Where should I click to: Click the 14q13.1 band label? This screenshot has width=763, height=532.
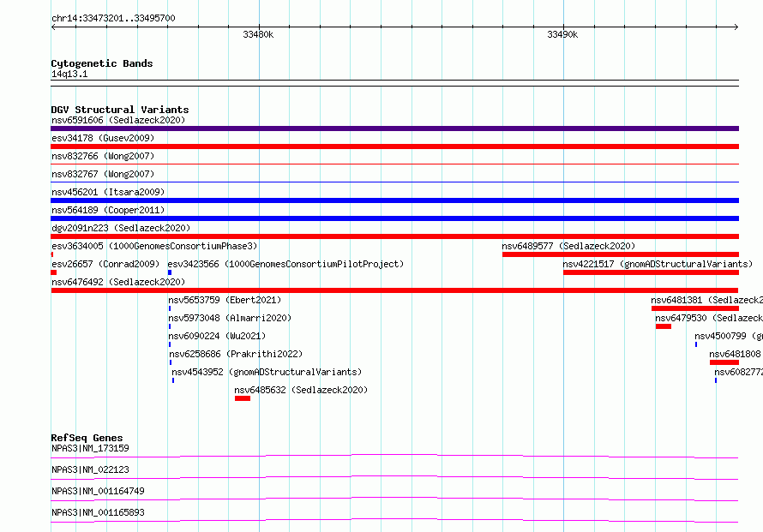[x=69, y=74]
